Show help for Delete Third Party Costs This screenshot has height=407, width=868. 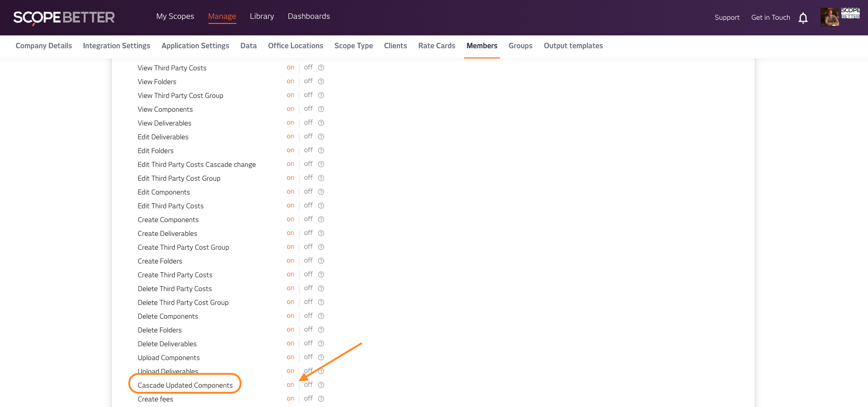[321, 288]
